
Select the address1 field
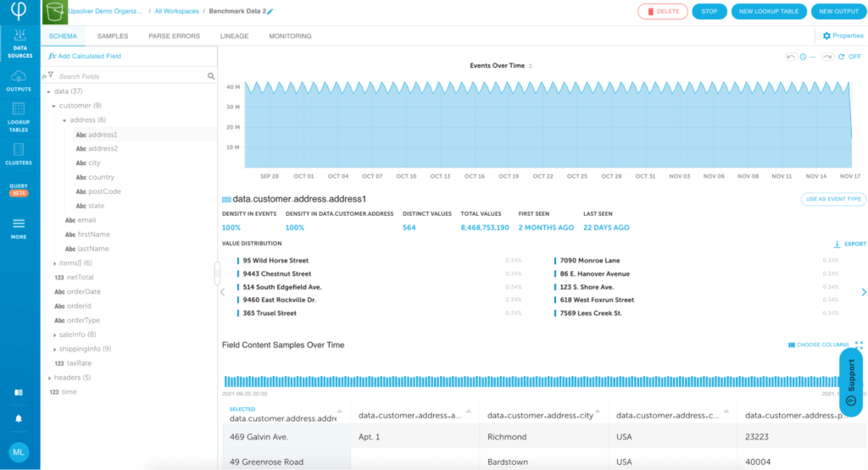(x=97, y=135)
